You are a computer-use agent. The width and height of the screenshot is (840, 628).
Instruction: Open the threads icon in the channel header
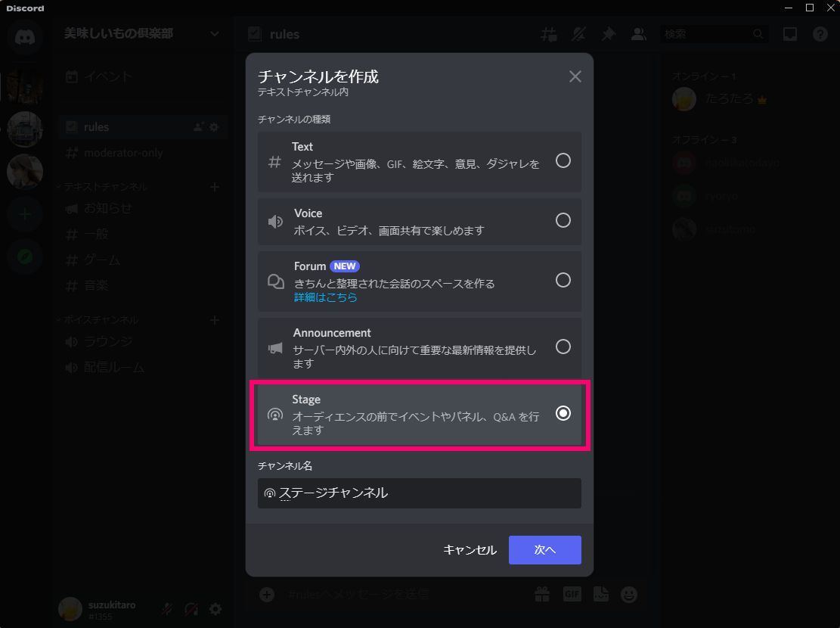549,34
